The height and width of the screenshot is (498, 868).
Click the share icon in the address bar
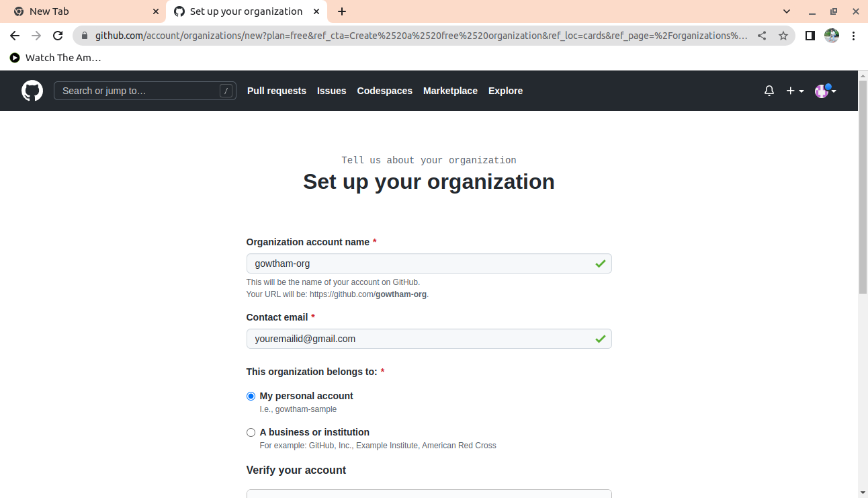(x=762, y=36)
